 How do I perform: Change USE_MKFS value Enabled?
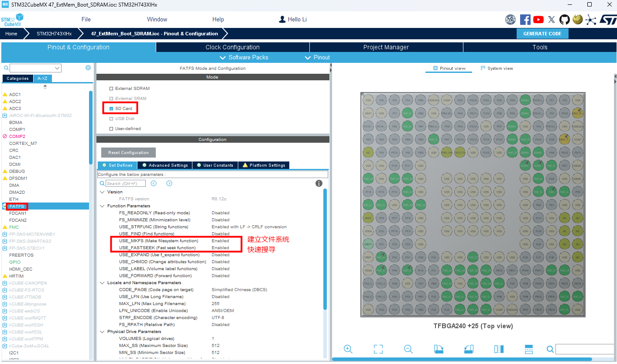pos(220,241)
